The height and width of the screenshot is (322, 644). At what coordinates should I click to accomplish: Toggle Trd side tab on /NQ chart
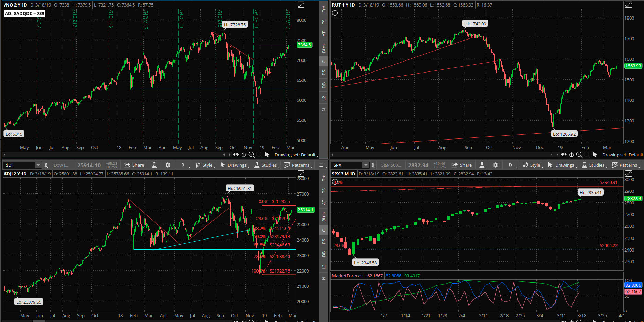(x=324, y=9)
